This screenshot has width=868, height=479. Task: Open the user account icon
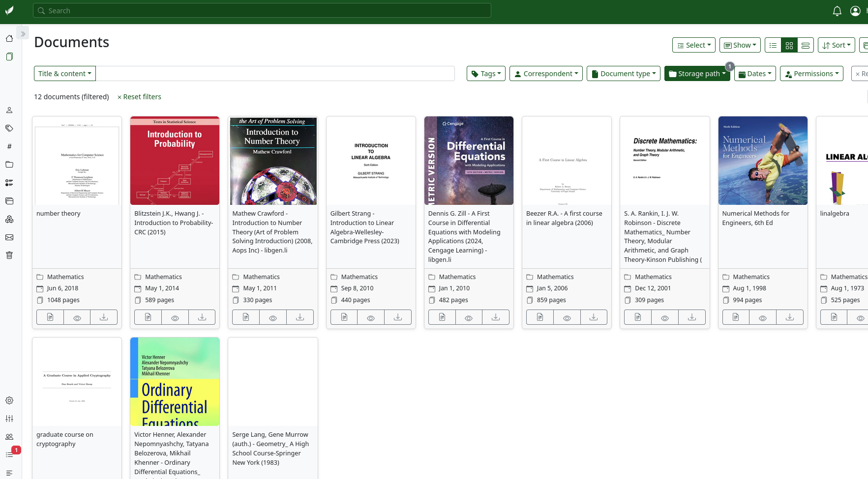click(x=855, y=11)
